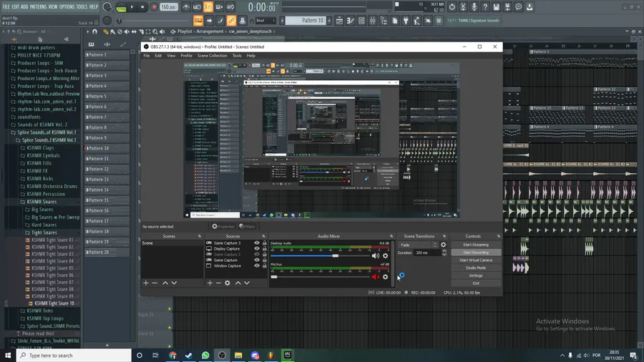Open Beat snap dropdown in FL toolbar
Viewport: 644px width, 362px height.
click(x=265, y=21)
